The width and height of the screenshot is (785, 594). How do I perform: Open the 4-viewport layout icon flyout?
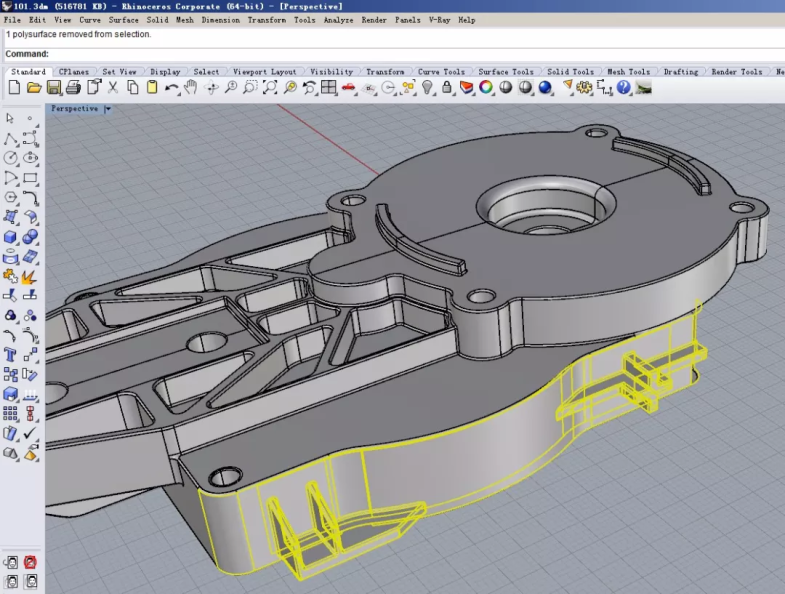tap(329, 88)
